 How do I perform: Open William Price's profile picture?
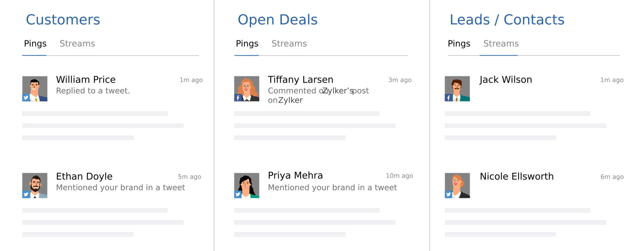pos(35,89)
